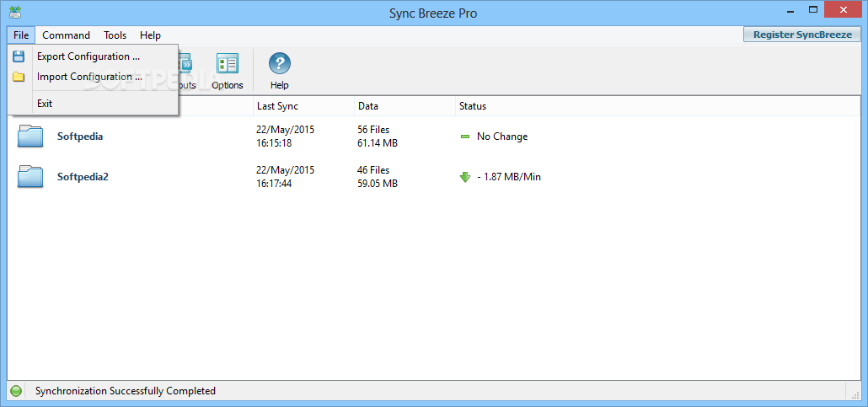
Task: Click the 59.05 MB data size
Action: (x=378, y=184)
